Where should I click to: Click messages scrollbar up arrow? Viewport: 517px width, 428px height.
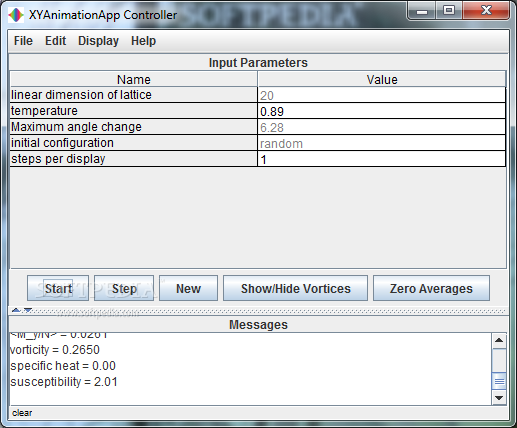tap(499, 340)
